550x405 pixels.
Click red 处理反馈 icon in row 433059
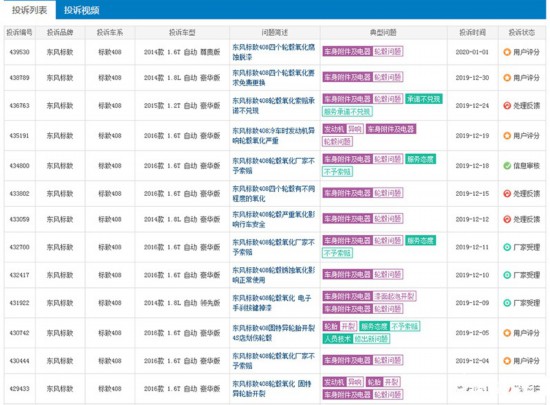click(x=507, y=219)
